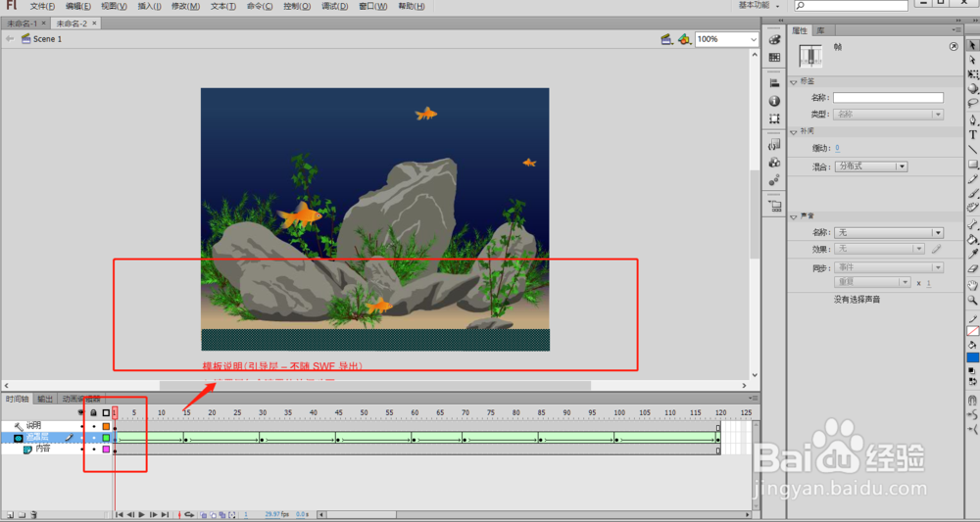This screenshot has height=522, width=980.
Task: Toggle Edit Multiple Frames button
Action: (x=222, y=515)
